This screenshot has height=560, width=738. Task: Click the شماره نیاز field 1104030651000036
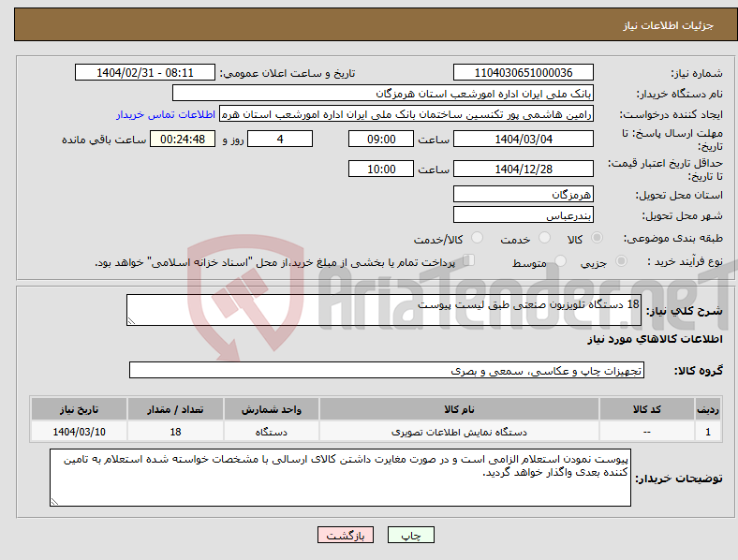pyautogui.click(x=523, y=73)
